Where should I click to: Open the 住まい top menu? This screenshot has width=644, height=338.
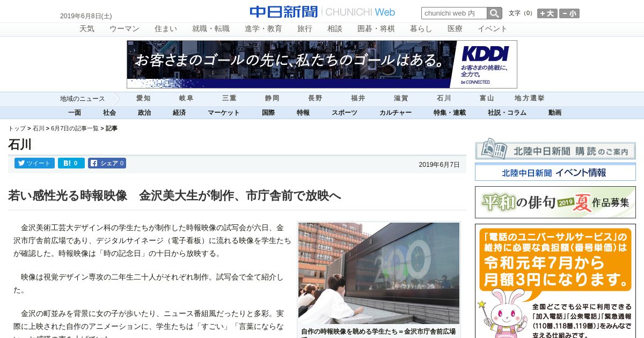coord(166,29)
